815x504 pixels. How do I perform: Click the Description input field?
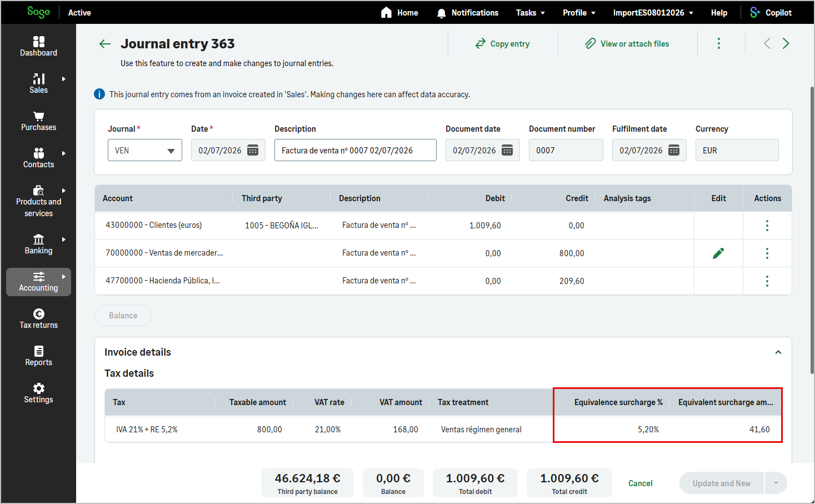point(356,150)
